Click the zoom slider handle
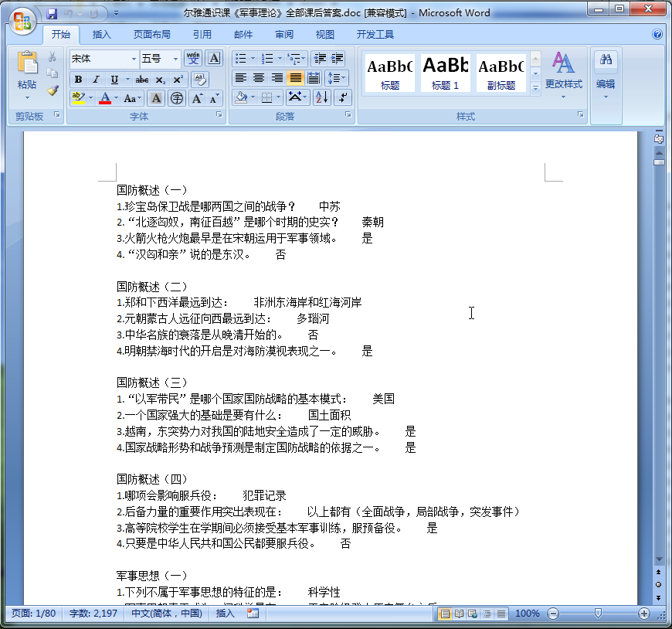The image size is (672, 629). tap(598, 614)
